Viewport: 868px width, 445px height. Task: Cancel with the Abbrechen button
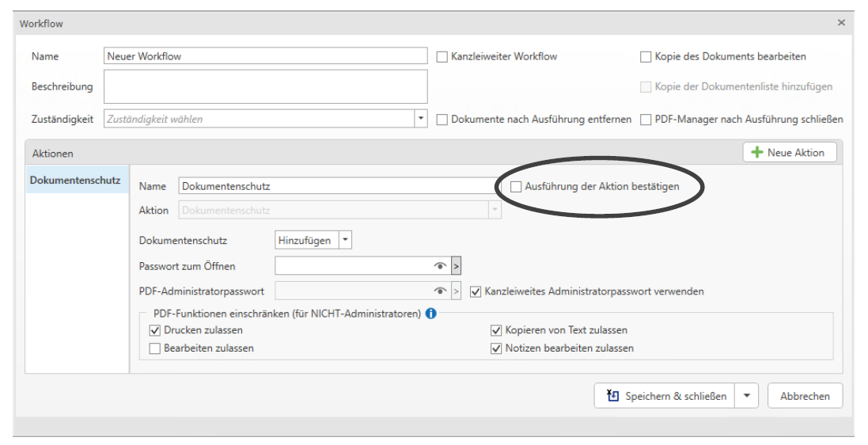[x=805, y=396]
